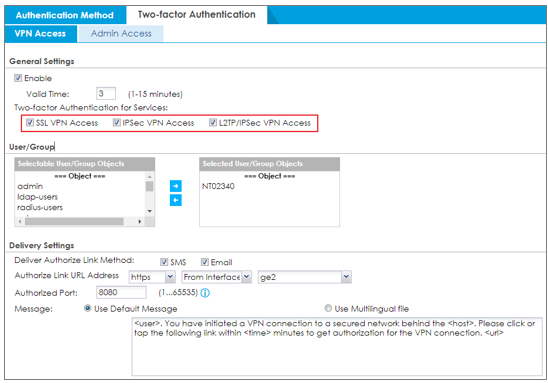Toggle the Email delivery checkbox
548x383 pixels.
tap(205, 262)
